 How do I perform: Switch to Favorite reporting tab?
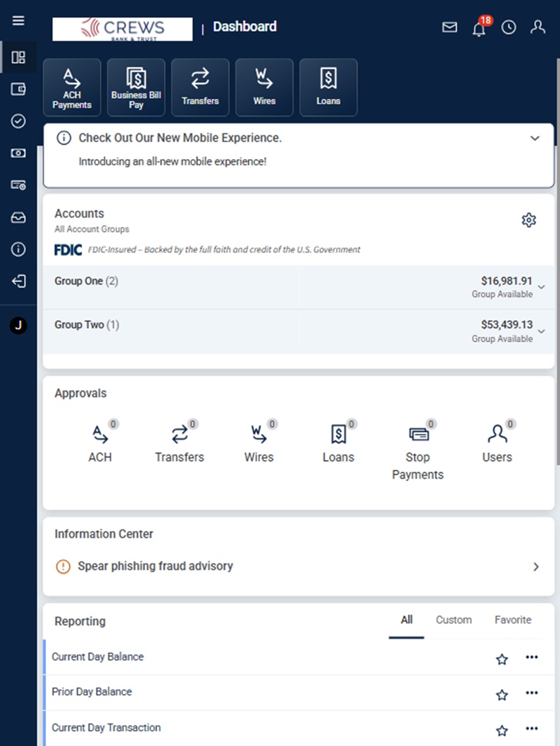513,620
